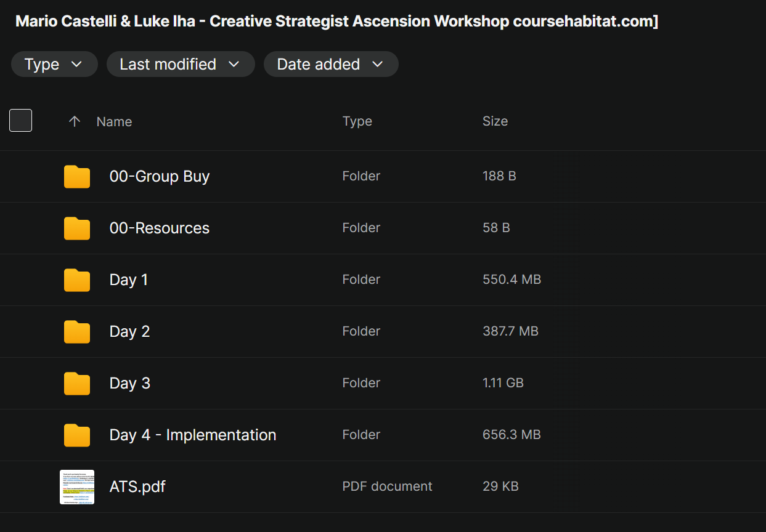Click the 00-Resources folder icon
This screenshot has height=532, width=766.
coord(77,228)
